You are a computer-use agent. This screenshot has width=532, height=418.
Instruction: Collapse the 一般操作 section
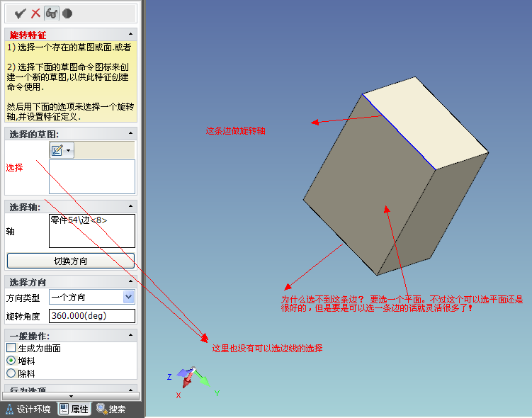(130, 336)
